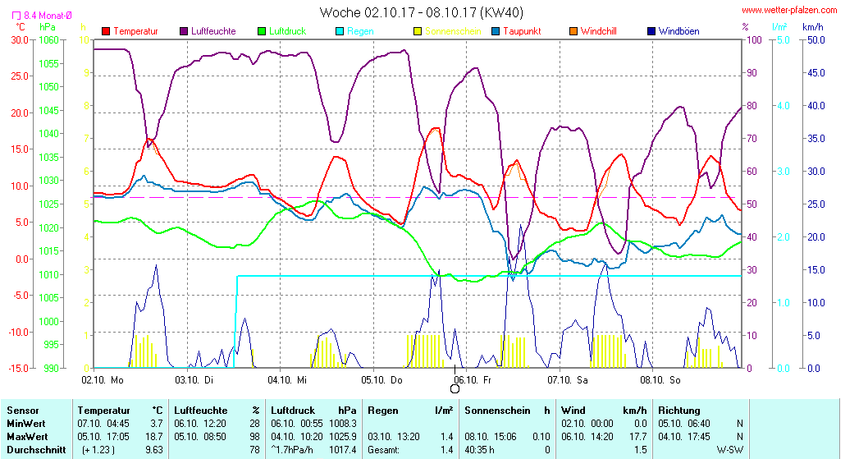Click the 100 top humidity axis label

point(755,40)
